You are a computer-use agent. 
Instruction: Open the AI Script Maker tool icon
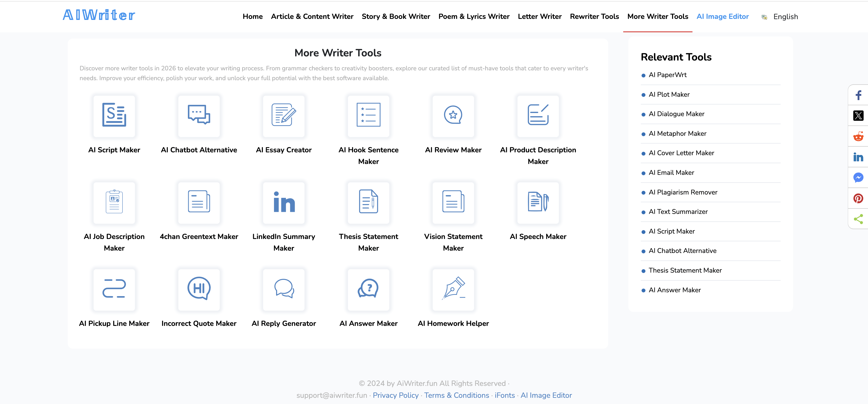click(x=114, y=116)
